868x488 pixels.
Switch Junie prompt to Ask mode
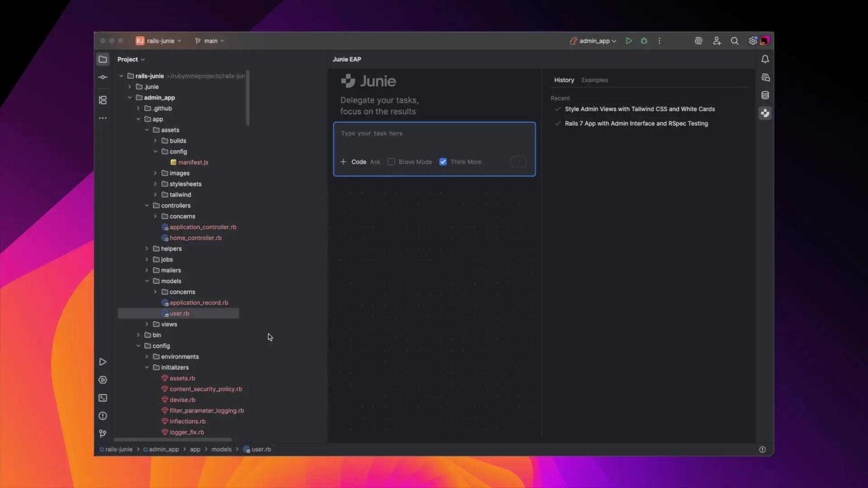click(x=375, y=162)
